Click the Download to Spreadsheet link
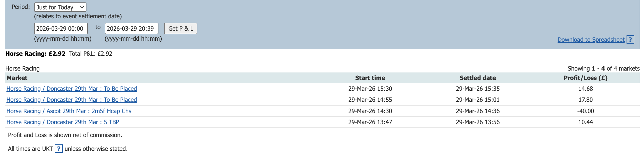 [591, 40]
